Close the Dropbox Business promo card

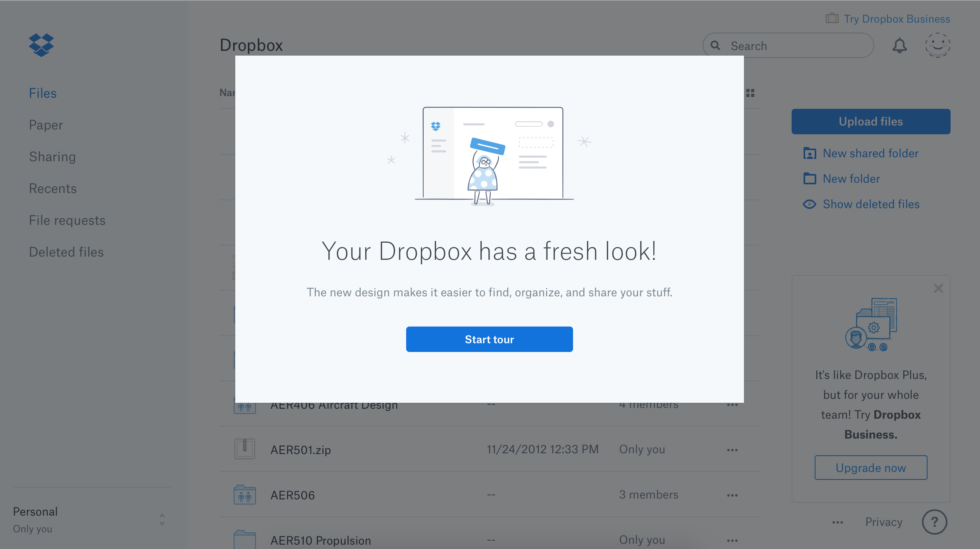pyautogui.click(x=939, y=288)
